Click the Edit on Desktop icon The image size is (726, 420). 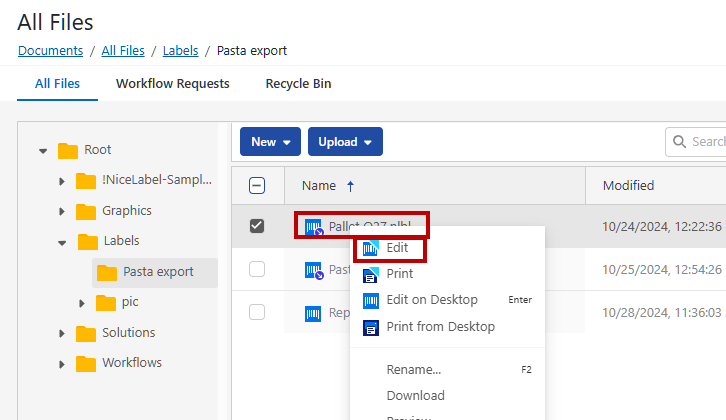coord(370,301)
